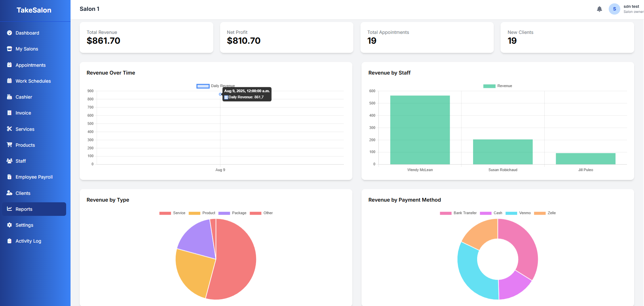Screen dimensions: 644x306
Task: Click the TakeSalon logo
Action: pos(34,10)
